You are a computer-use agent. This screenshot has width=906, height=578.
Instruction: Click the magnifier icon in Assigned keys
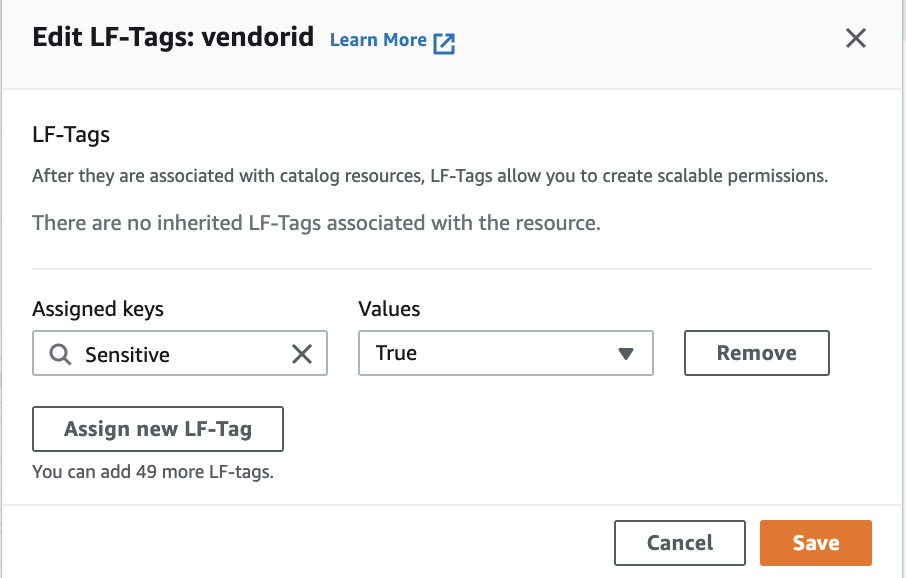click(x=60, y=354)
